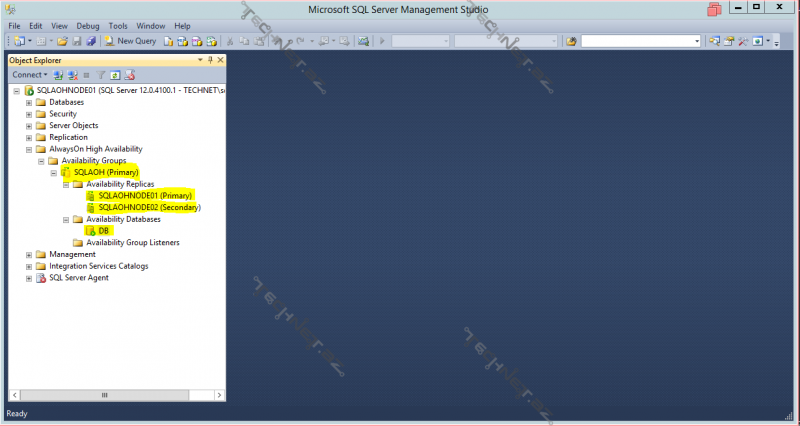Expand the Management folder node
This screenshot has height=426, width=800.
pos(29,254)
